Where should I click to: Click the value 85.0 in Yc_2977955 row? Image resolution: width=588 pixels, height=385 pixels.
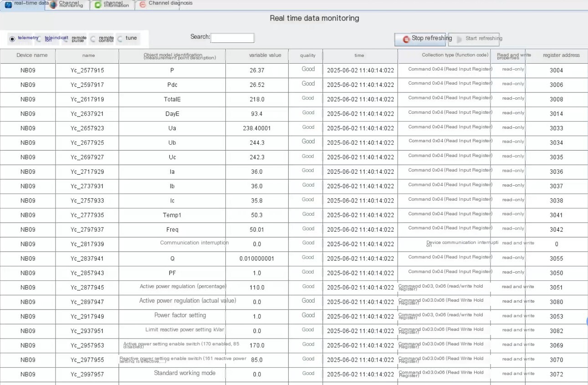[x=257, y=360]
